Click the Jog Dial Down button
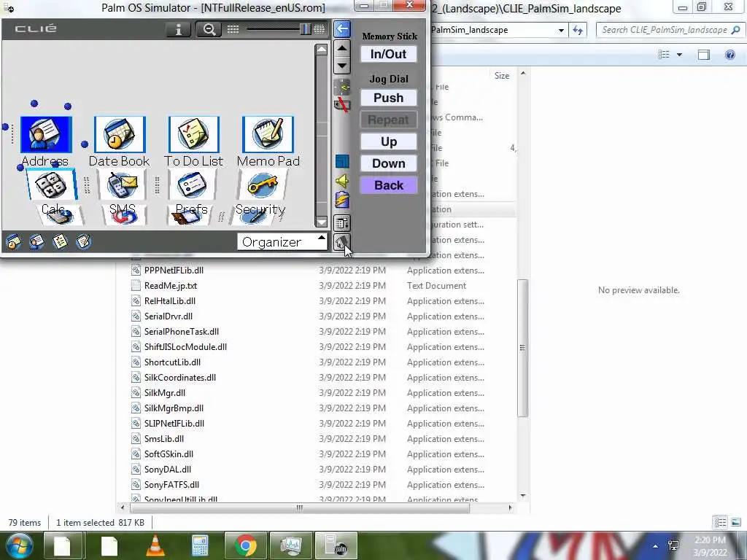The height and width of the screenshot is (560, 747). click(388, 163)
